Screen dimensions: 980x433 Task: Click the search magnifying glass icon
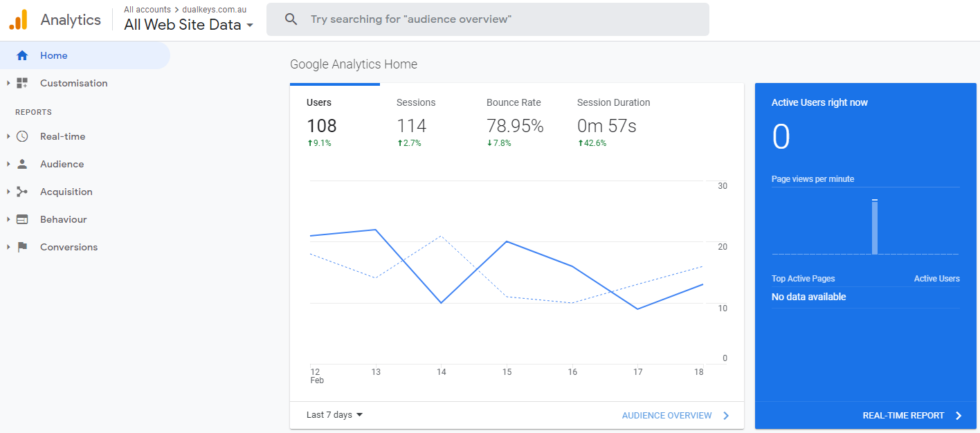[x=291, y=19]
